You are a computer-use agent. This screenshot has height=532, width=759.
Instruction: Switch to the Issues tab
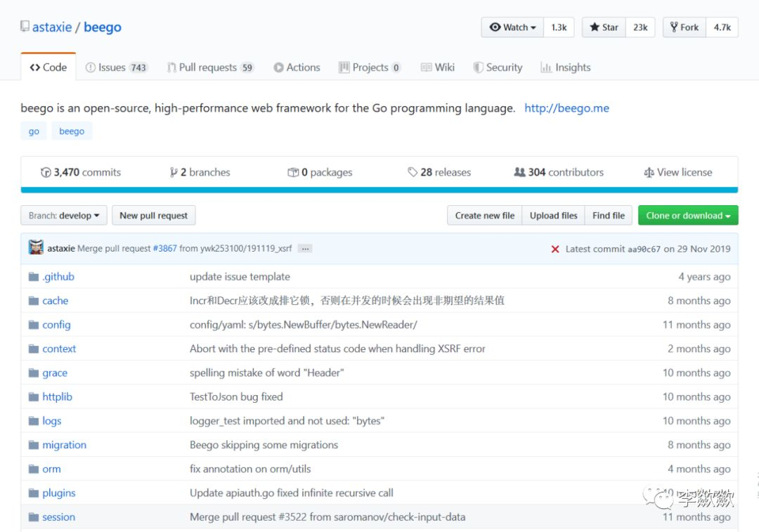(116, 67)
